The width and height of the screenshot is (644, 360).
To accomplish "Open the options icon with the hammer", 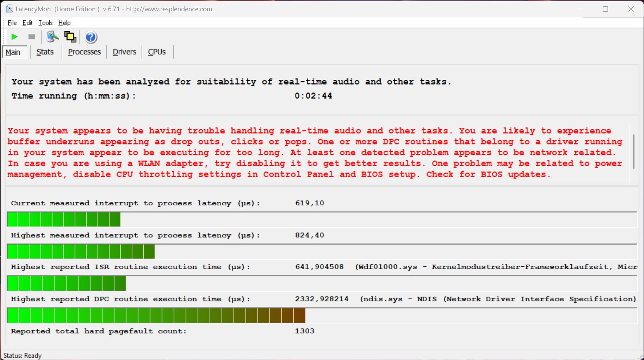I will [x=52, y=37].
